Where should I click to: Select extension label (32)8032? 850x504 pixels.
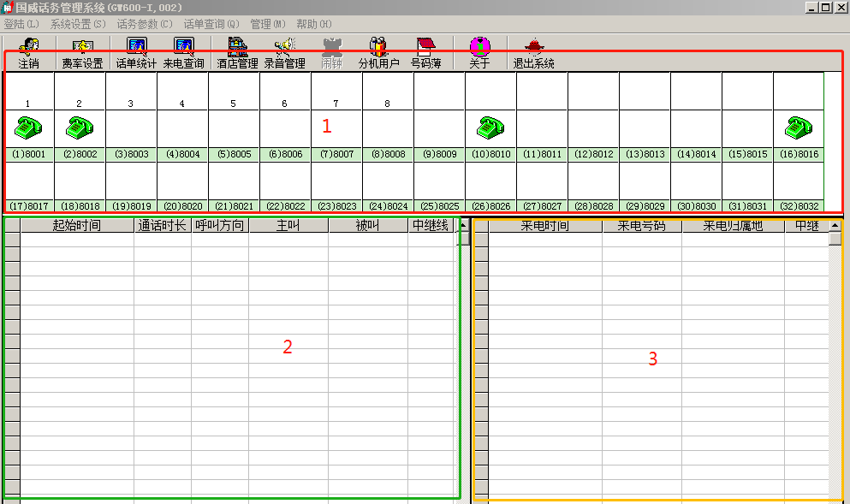(x=799, y=206)
